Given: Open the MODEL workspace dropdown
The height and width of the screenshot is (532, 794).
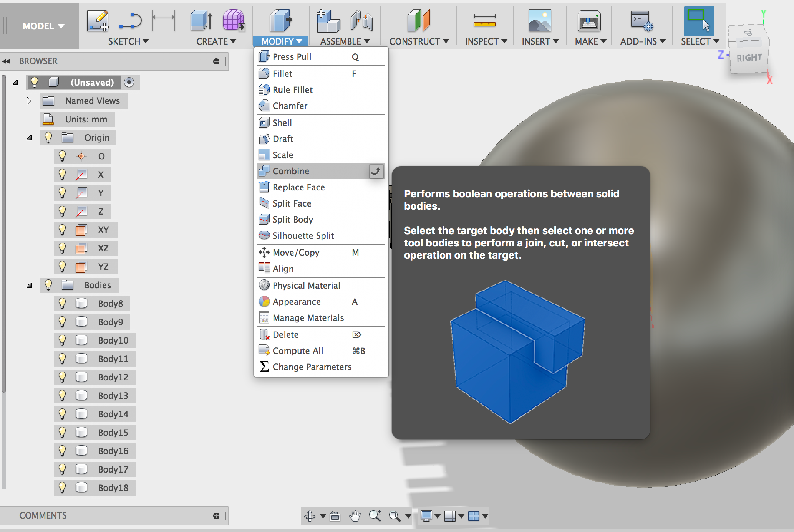Looking at the screenshot, I should [43, 26].
